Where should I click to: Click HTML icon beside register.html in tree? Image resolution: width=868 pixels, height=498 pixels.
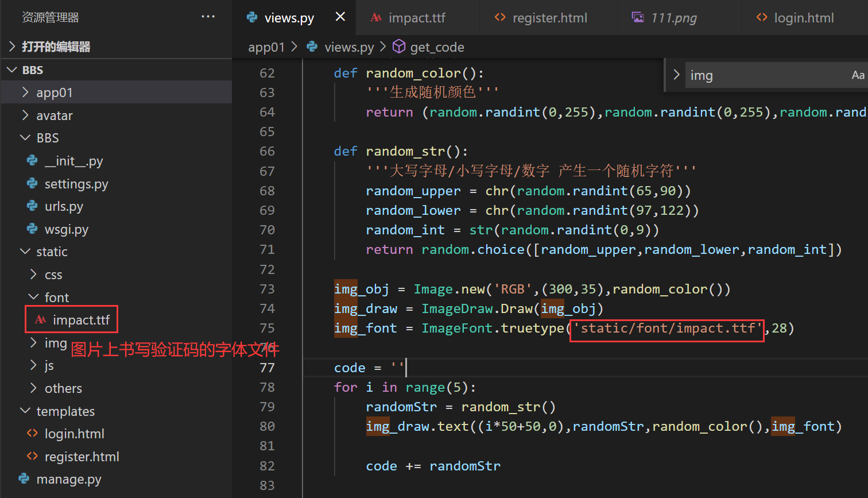(32, 456)
